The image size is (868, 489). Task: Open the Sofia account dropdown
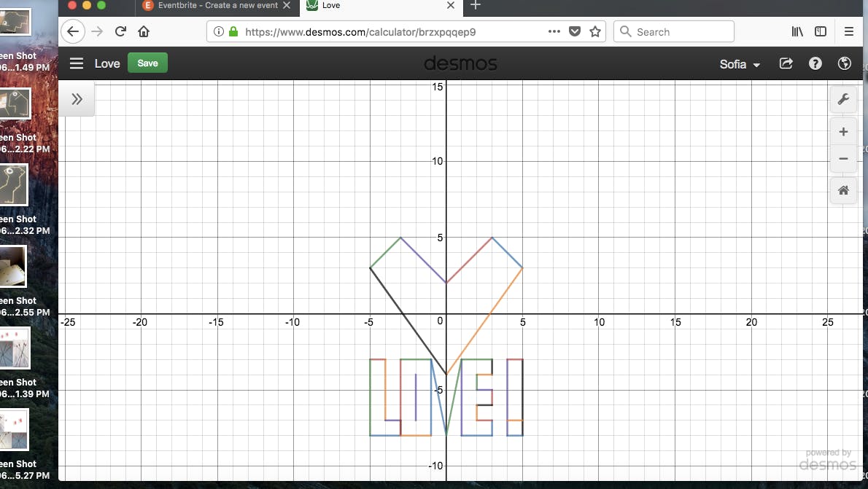pyautogui.click(x=740, y=64)
